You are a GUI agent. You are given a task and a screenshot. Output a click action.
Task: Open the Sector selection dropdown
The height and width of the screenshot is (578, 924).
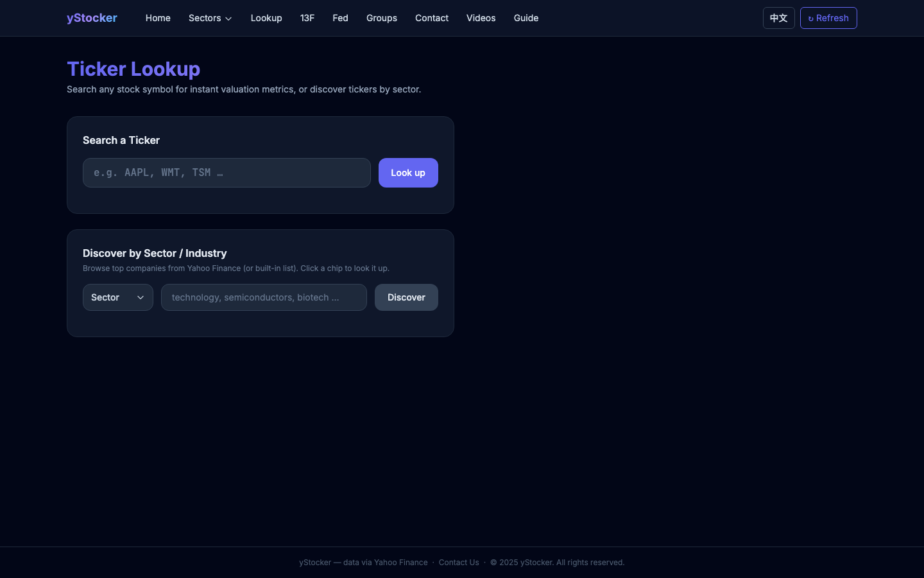117,297
